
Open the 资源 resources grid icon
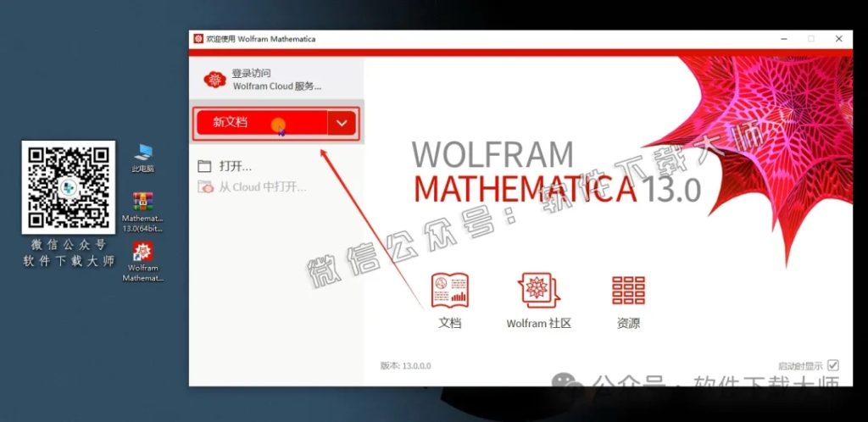(628, 291)
